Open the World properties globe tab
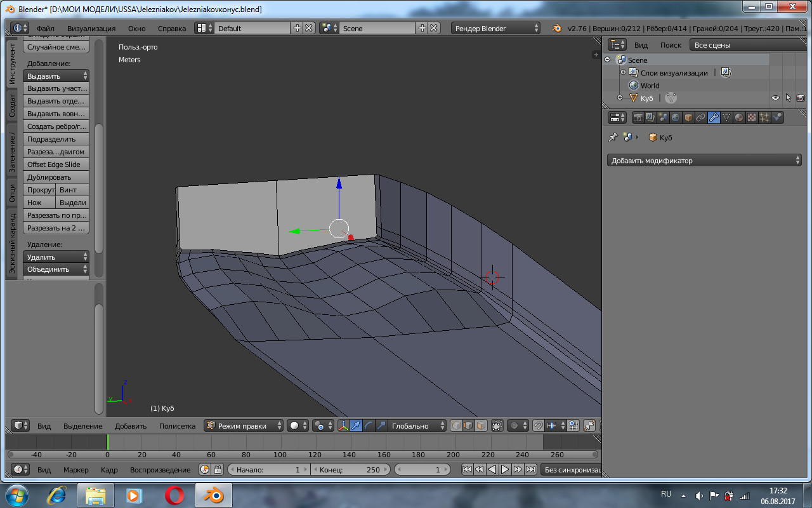 tap(676, 117)
